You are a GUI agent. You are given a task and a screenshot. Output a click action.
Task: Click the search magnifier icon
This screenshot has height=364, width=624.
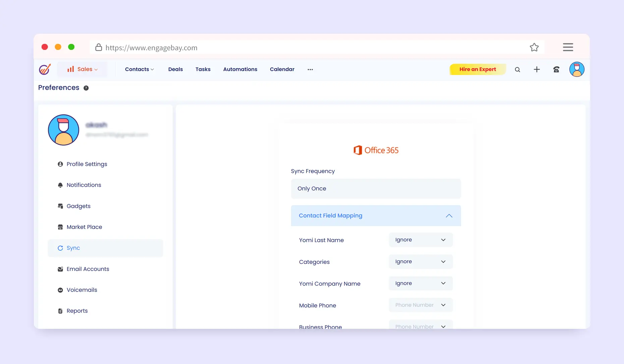tap(517, 70)
